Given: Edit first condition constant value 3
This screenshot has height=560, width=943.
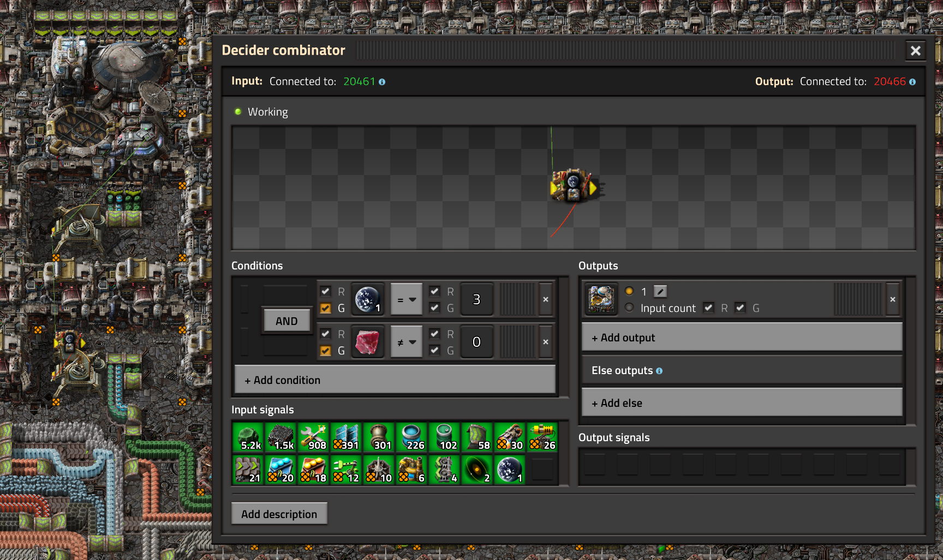Looking at the screenshot, I should 476,299.
